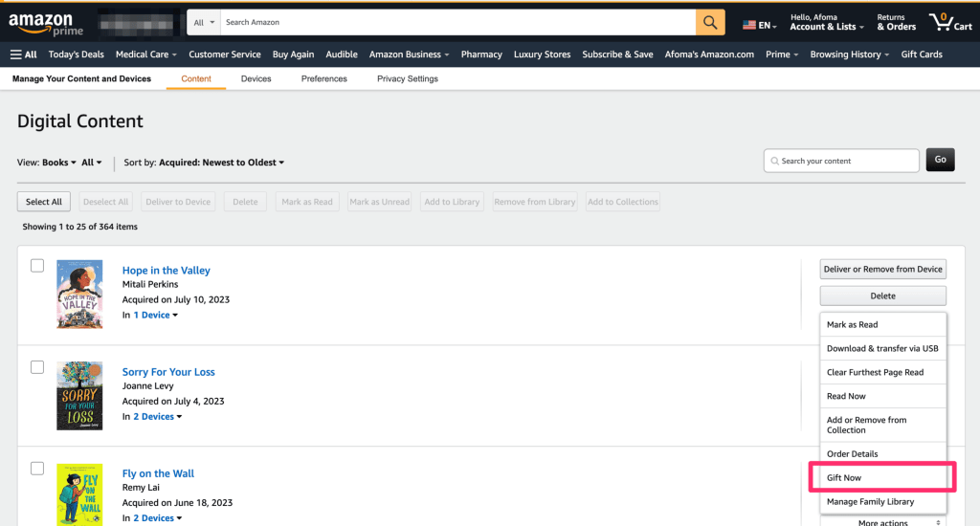This screenshot has width=980, height=526.
Task: Click Deliver or Remove from Device button
Action: (x=882, y=270)
